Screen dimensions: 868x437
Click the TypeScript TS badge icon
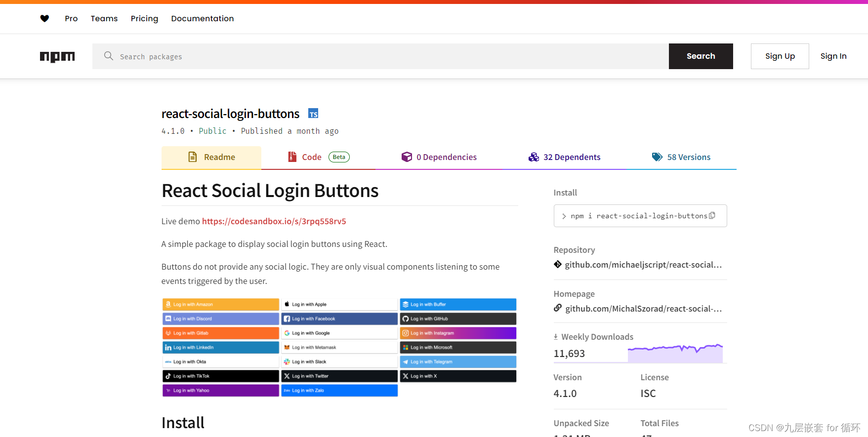coord(313,114)
